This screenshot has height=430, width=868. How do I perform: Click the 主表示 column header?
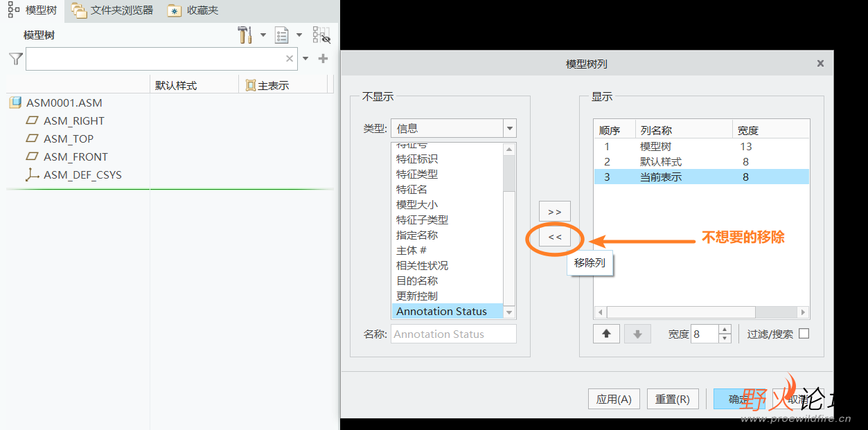coord(283,85)
